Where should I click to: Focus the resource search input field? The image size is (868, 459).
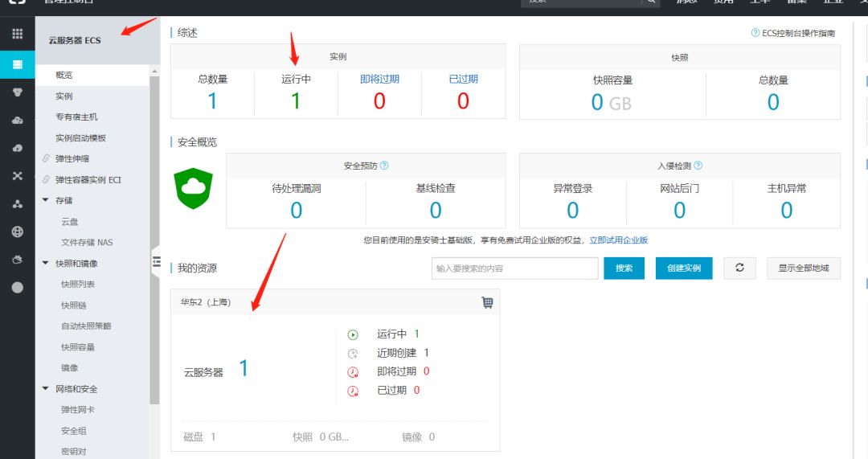[x=515, y=268]
